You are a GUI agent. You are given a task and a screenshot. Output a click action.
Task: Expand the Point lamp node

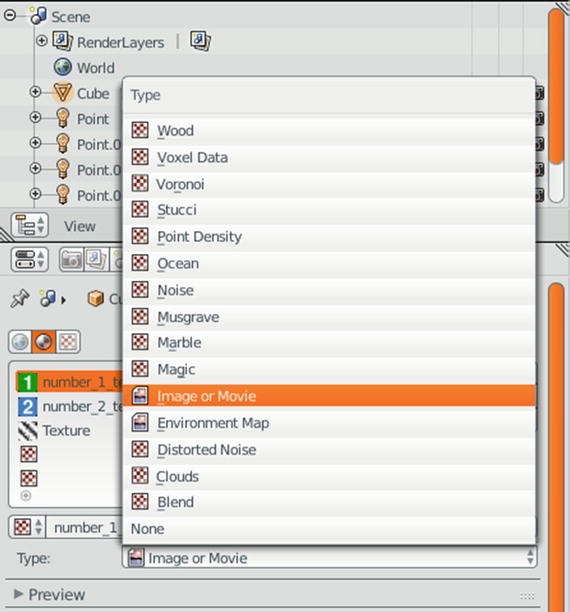(35, 117)
